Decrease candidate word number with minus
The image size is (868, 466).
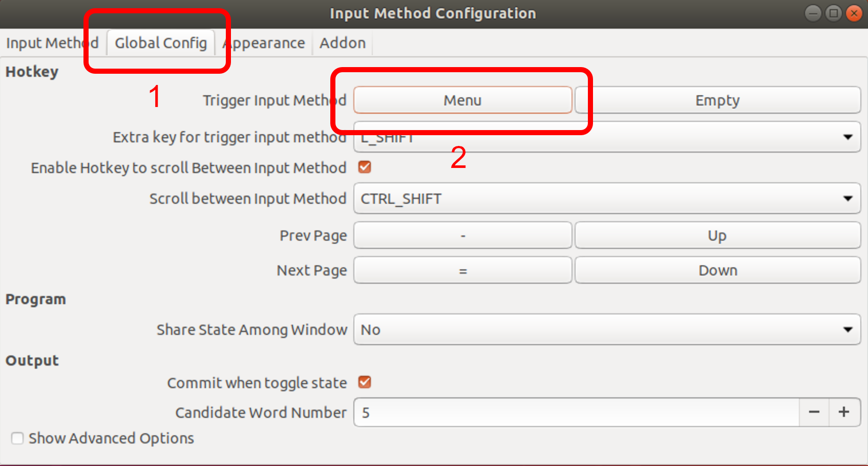pos(814,412)
